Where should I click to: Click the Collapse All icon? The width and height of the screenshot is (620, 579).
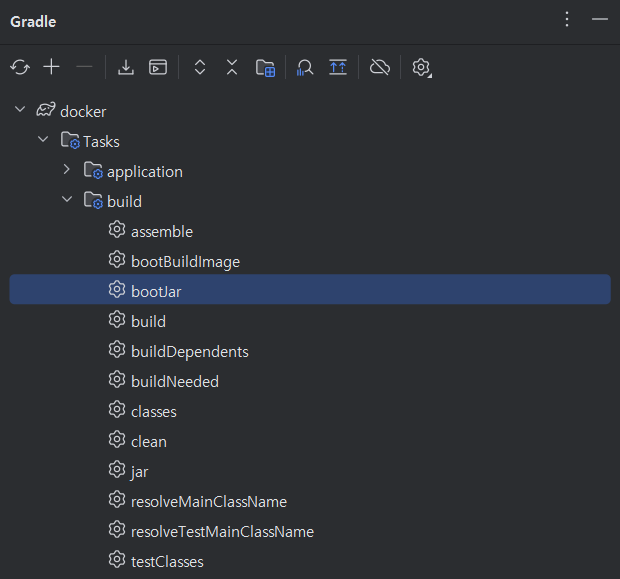(x=232, y=67)
